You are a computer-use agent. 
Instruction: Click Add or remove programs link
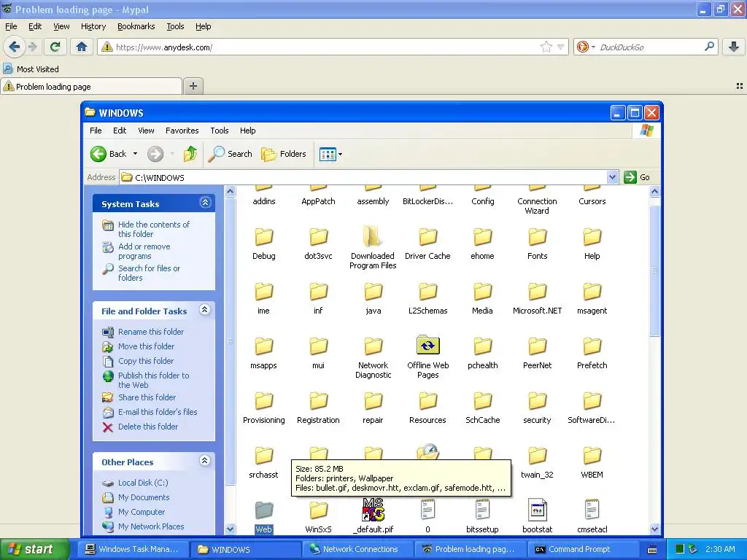point(144,251)
